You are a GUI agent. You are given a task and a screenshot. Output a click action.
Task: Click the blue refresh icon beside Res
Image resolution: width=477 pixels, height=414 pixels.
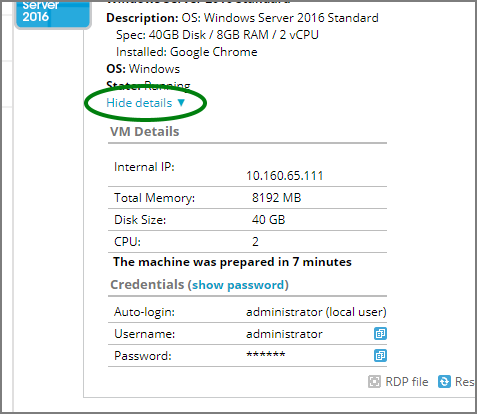click(444, 381)
